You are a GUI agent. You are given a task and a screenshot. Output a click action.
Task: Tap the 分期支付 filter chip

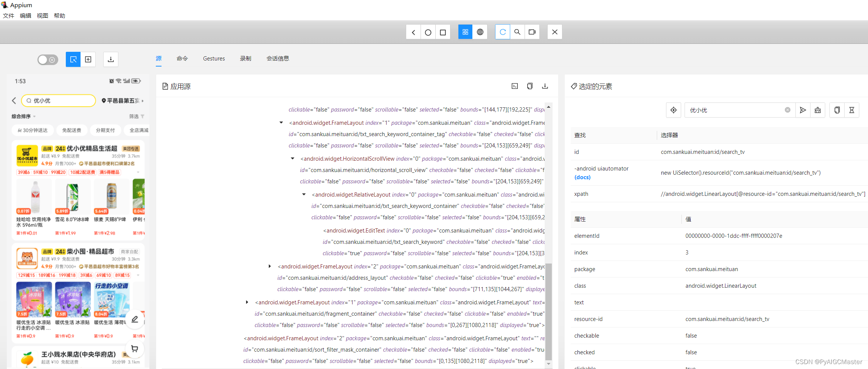tap(106, 130)
